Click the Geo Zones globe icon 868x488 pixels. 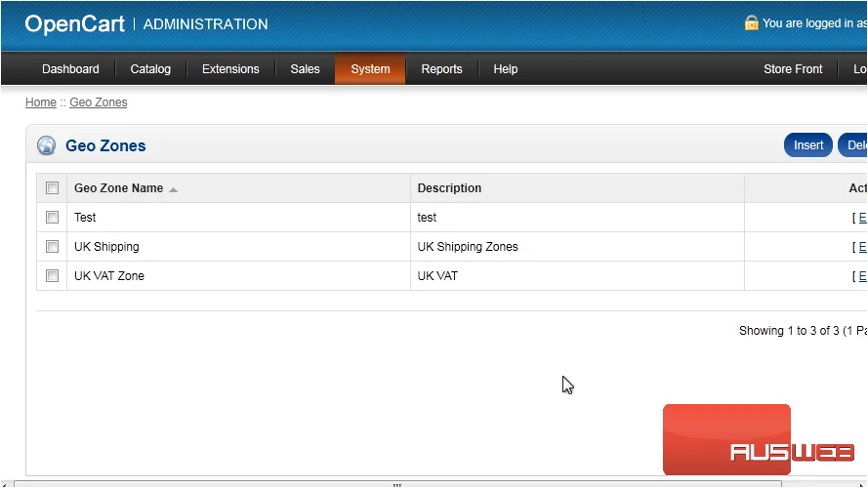[47, 145]
